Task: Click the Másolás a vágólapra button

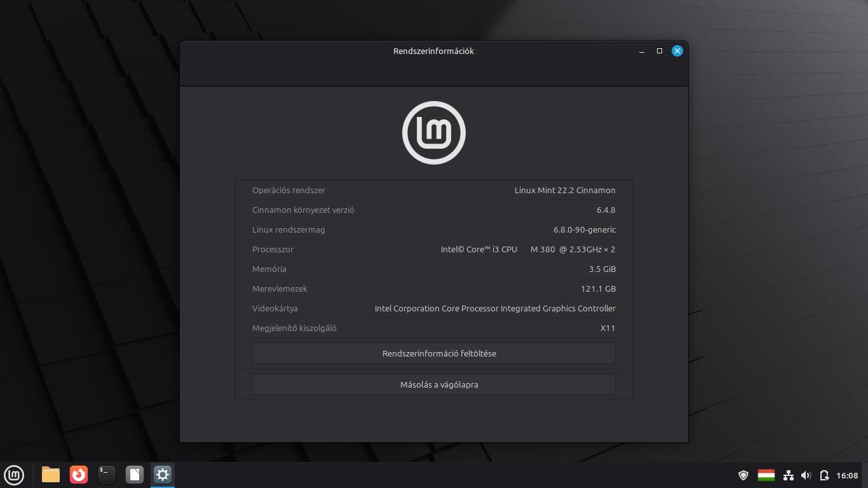Action: pyautogui.click(x=434, y=384)
